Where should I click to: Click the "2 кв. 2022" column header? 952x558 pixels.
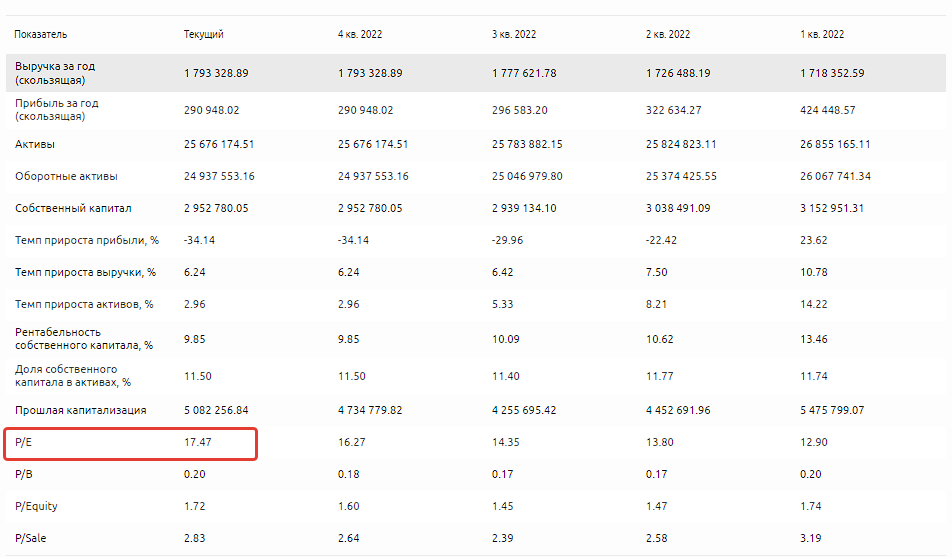tap(668, 34)
